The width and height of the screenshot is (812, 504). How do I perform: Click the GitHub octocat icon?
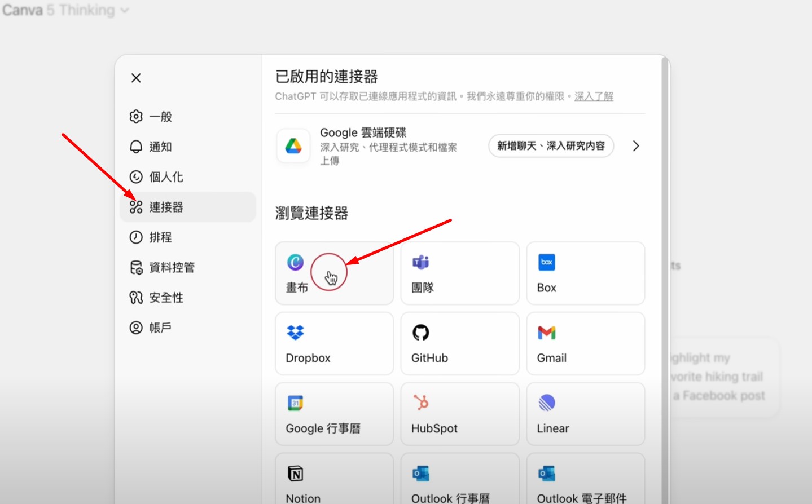click(421, 333)
